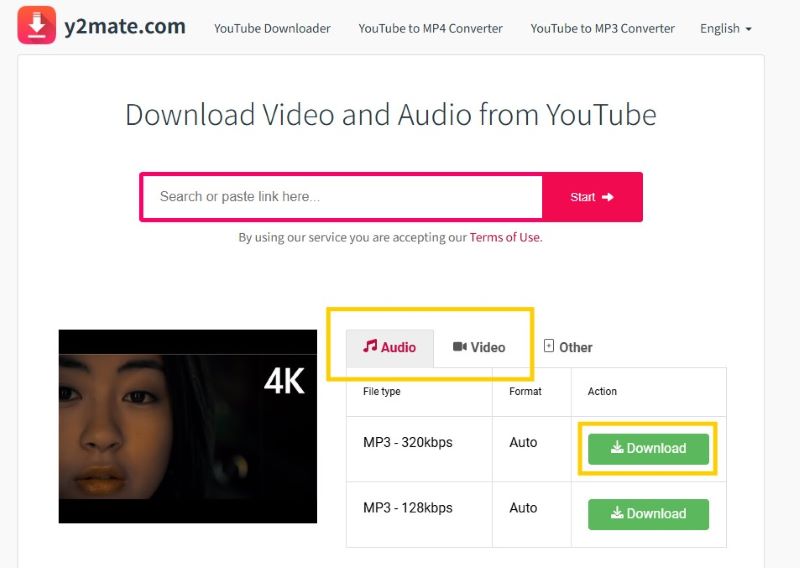Open the English language dropdown
The width and height of the screenshot is (800, 568).
726,28
